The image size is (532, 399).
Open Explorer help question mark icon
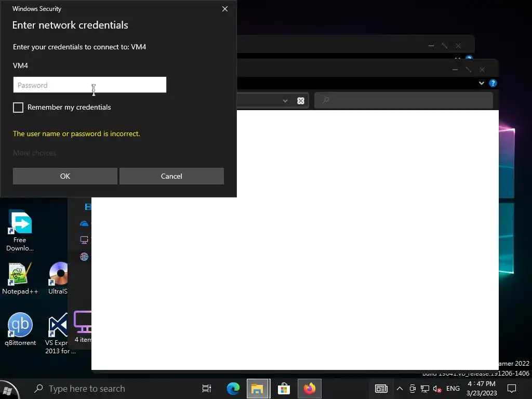[493, 83]
